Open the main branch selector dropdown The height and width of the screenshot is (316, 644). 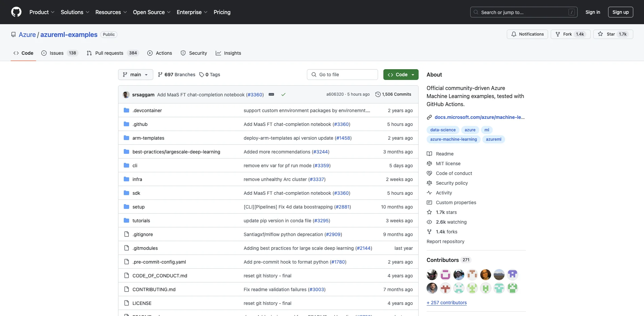click(136, 75)
